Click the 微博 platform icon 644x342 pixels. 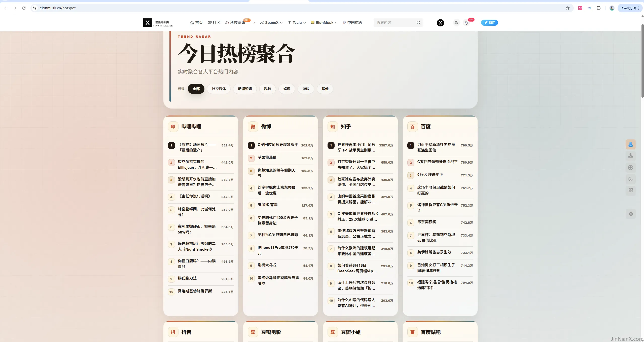tap(253, 127)
